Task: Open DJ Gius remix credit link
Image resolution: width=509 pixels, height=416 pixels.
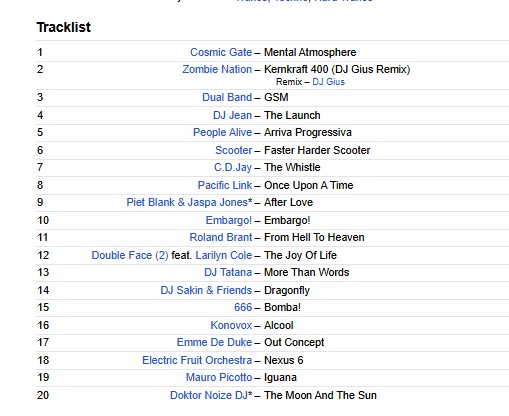Action: (328, 82)
